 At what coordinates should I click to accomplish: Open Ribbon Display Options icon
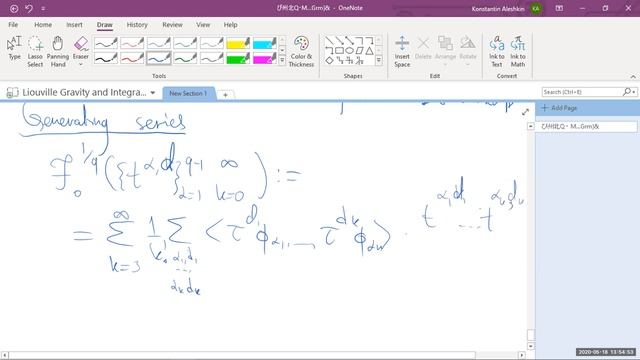pos(559,8)
